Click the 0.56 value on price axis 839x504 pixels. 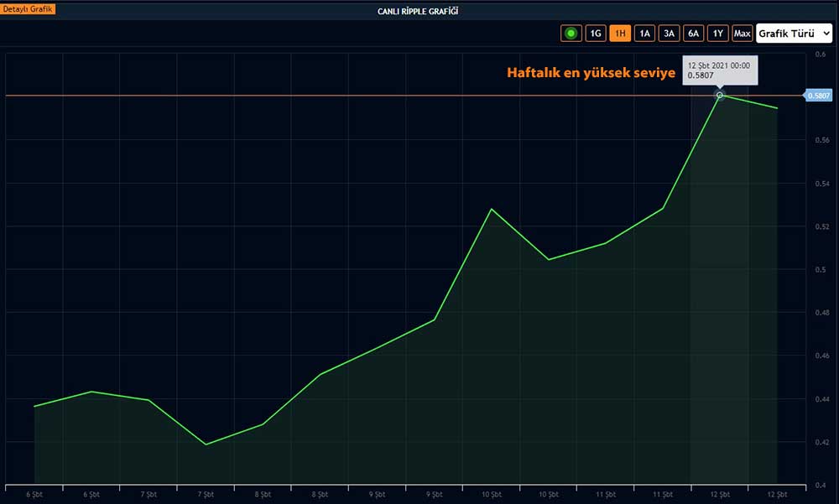822,140
